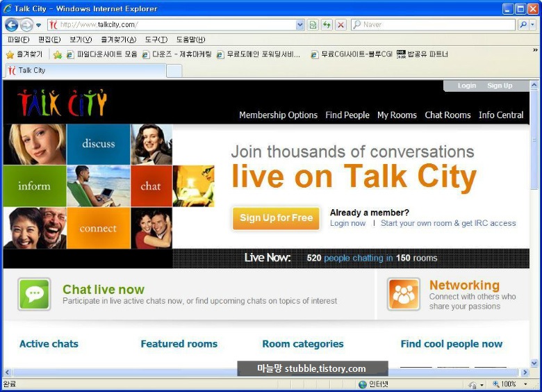This screenshot has width=542, height=392.
Task: Click the browser Back arrow button
Action: coord(12,25)
